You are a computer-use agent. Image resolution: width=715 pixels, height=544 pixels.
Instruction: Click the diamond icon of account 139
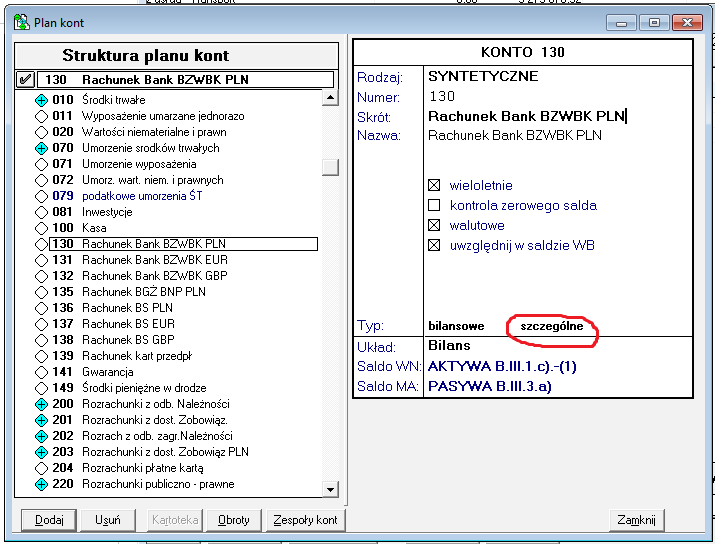(41, 356)
